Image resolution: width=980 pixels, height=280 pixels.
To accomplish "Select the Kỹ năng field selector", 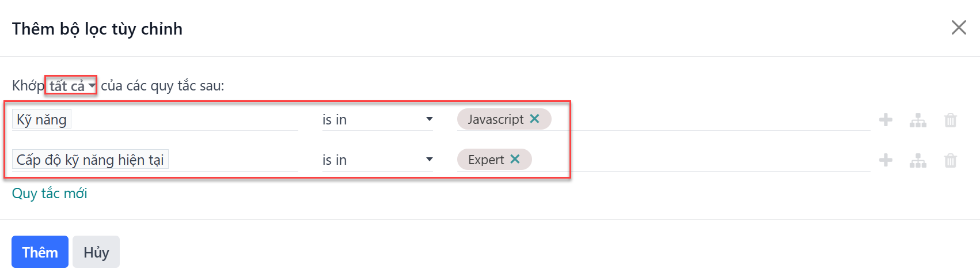I will coord(155,119).
